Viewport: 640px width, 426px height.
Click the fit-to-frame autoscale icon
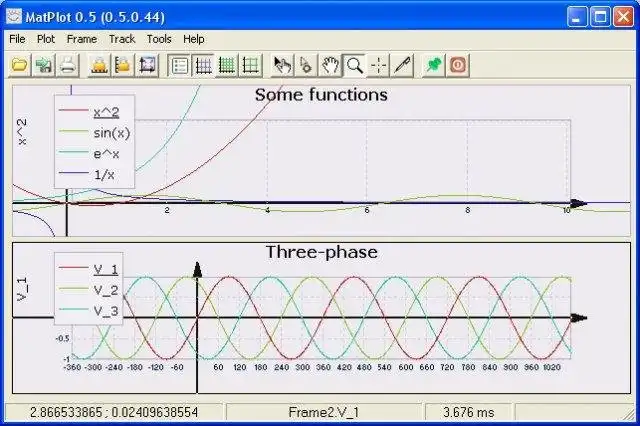(147, 65)
